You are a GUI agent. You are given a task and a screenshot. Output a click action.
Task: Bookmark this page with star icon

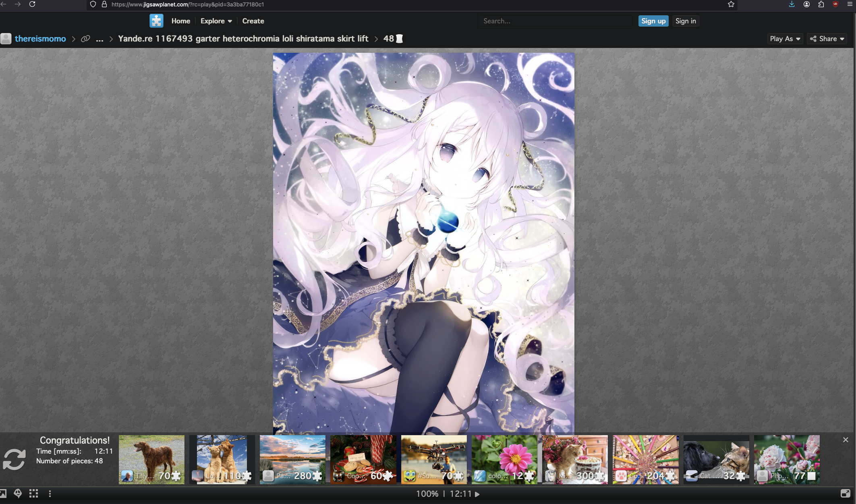coord(731,4)
